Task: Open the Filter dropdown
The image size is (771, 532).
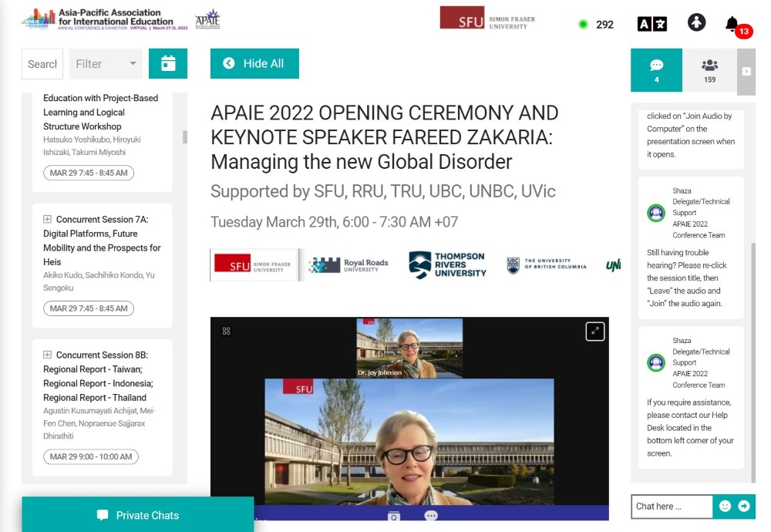Action: tap(106, 64)
